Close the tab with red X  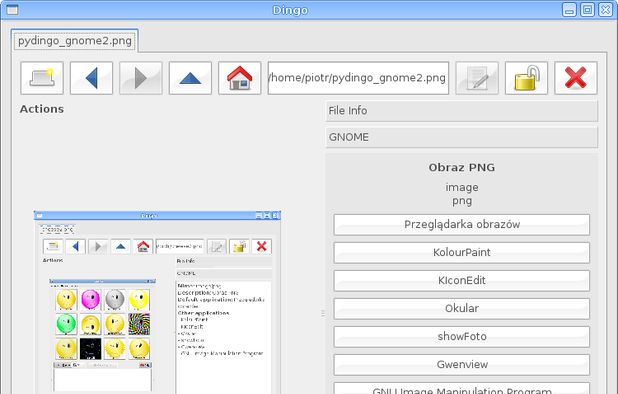(576, 78)
